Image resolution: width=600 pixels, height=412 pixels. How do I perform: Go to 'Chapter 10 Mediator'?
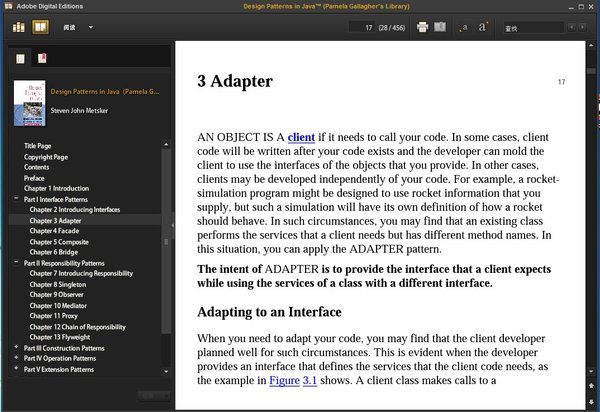(58, 306)
